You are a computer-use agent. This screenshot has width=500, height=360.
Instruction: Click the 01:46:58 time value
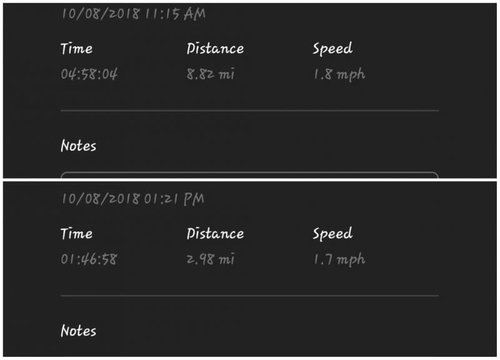pyautogui.click(x=89, y=259)
